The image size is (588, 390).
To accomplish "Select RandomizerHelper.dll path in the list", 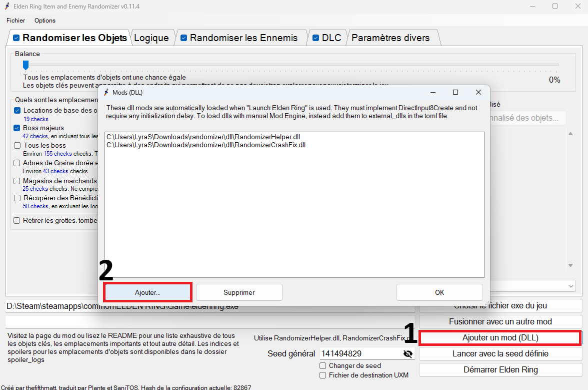I will pyautogui.click(x=203, y=137).
